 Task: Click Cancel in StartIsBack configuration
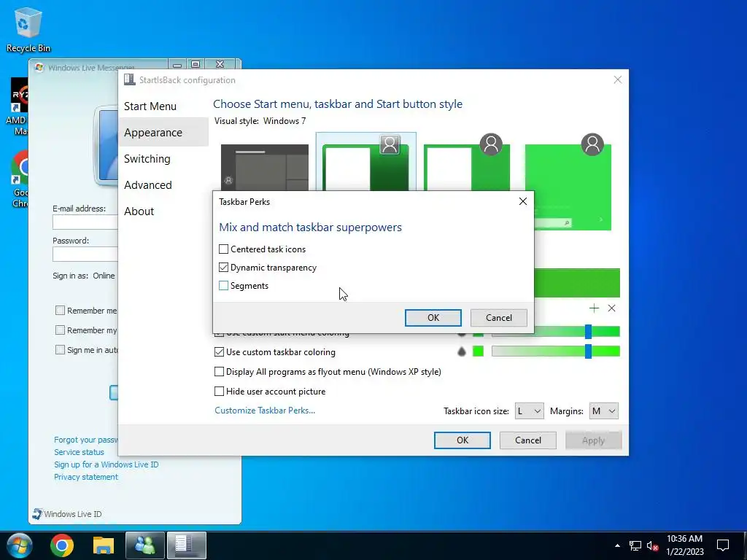(x=528, y=440)
